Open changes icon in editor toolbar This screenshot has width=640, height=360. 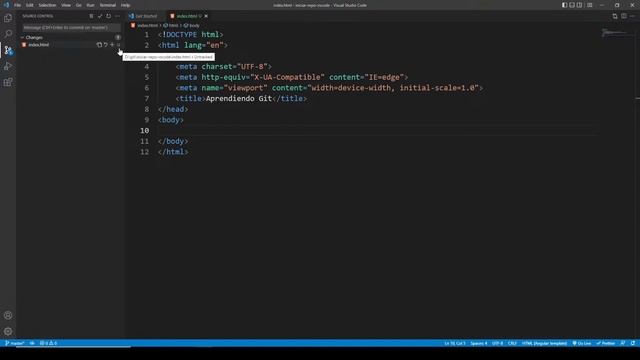coord(615,16)
